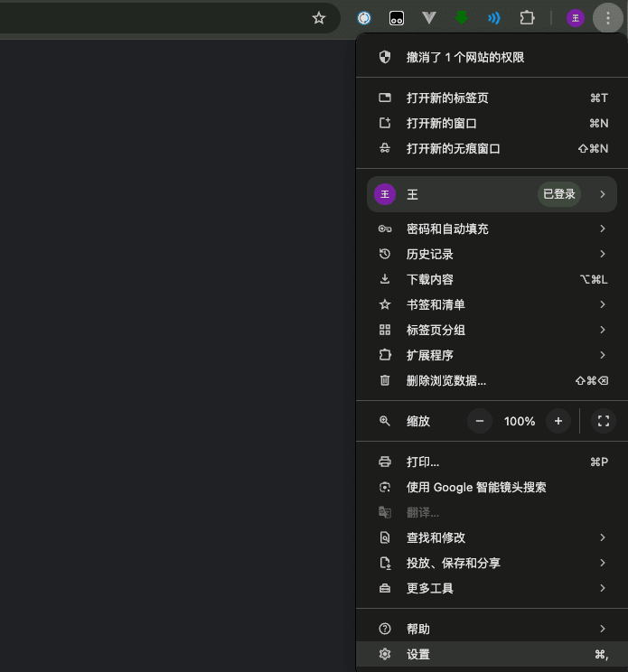Click the toolbox icon for 更多工具
This screenshot has width=628, height=672.
pyautogui.click(x=385, y=588)
